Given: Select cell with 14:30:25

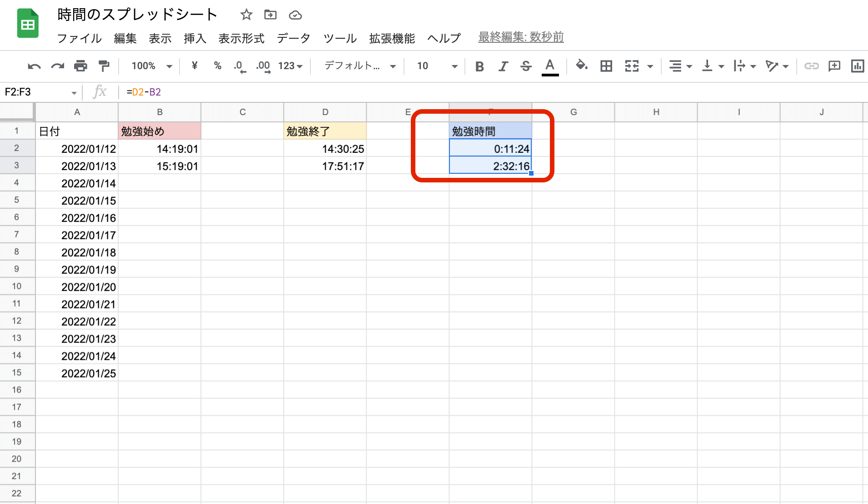Looking at the screenshot, I should 325,148.
